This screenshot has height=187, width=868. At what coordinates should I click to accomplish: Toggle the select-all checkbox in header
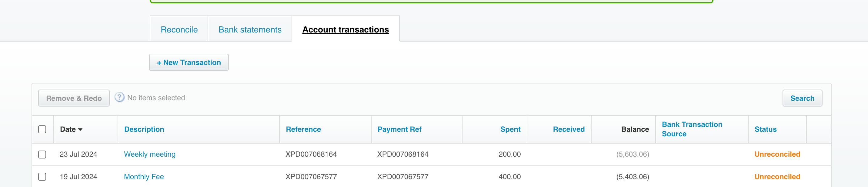[x=42, y=129]
